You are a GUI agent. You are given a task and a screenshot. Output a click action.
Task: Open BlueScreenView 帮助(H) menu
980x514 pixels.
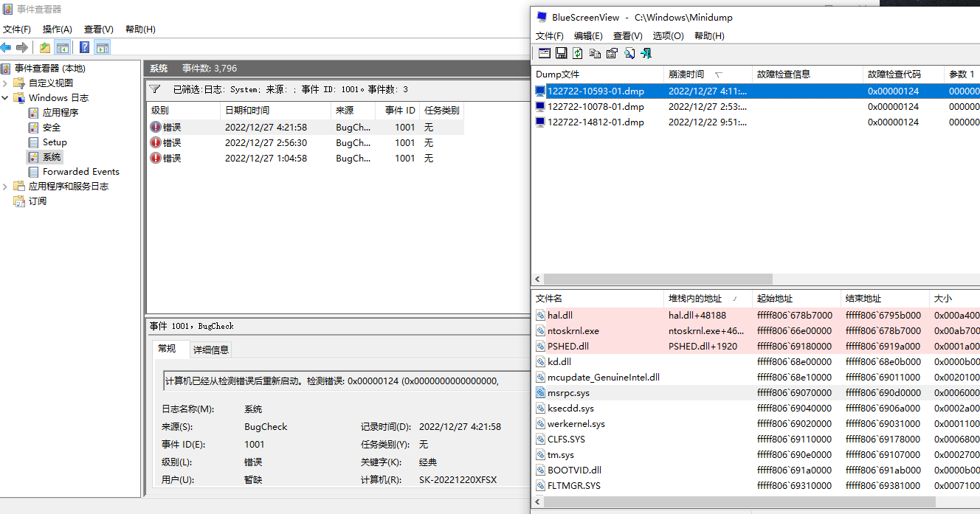click(709, 35)
